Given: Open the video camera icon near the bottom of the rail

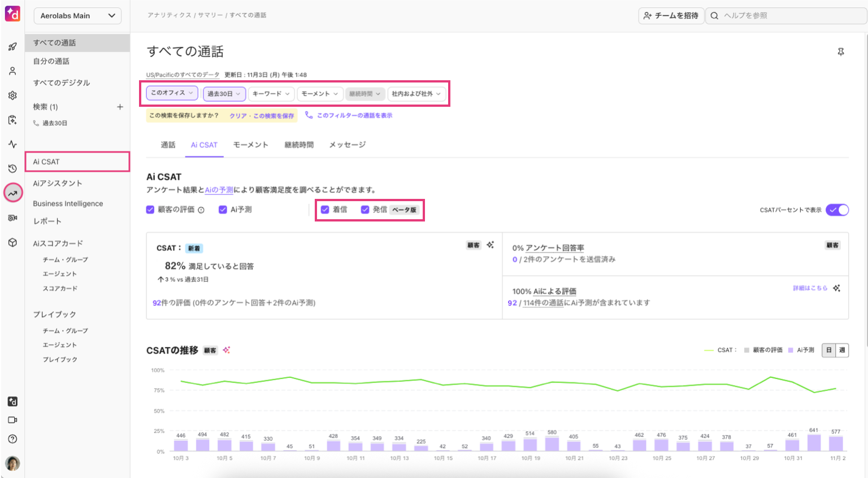Looking at the screenshot, I should tap(12, 420).
